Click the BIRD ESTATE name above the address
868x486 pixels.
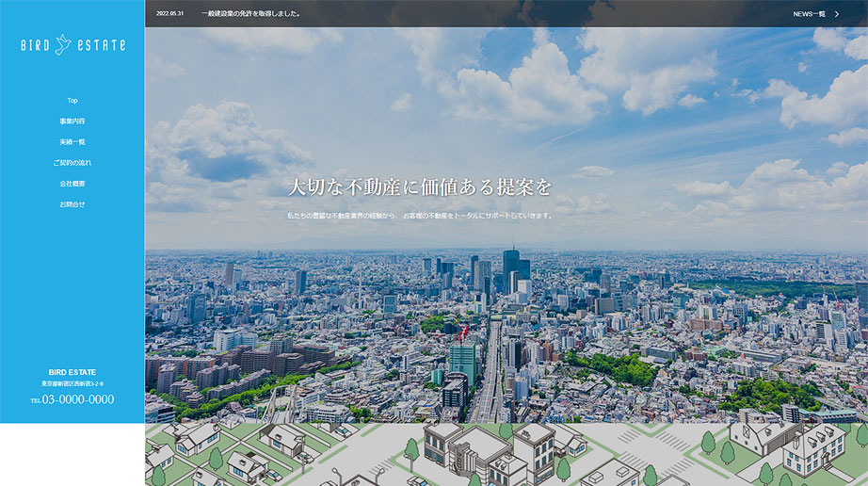(x=72, y=372)
